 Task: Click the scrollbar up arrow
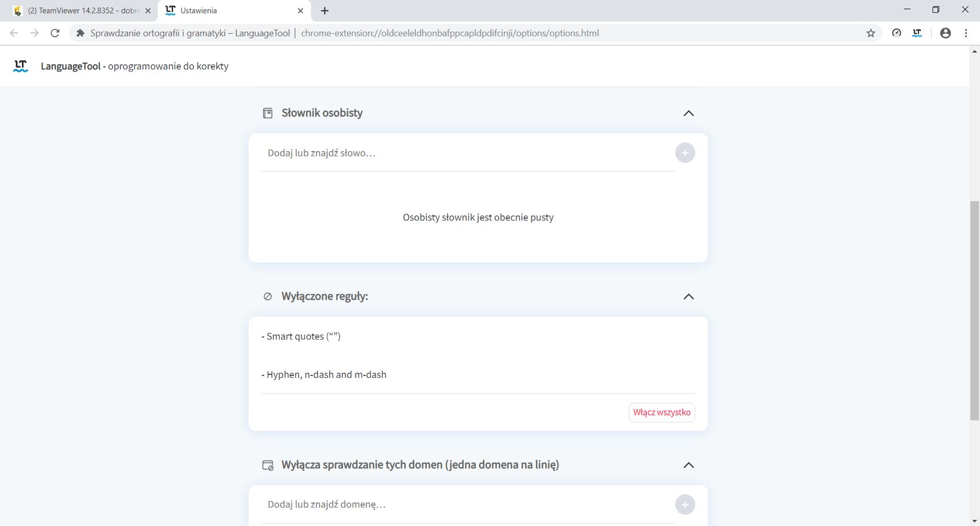(x=974, y=51)
